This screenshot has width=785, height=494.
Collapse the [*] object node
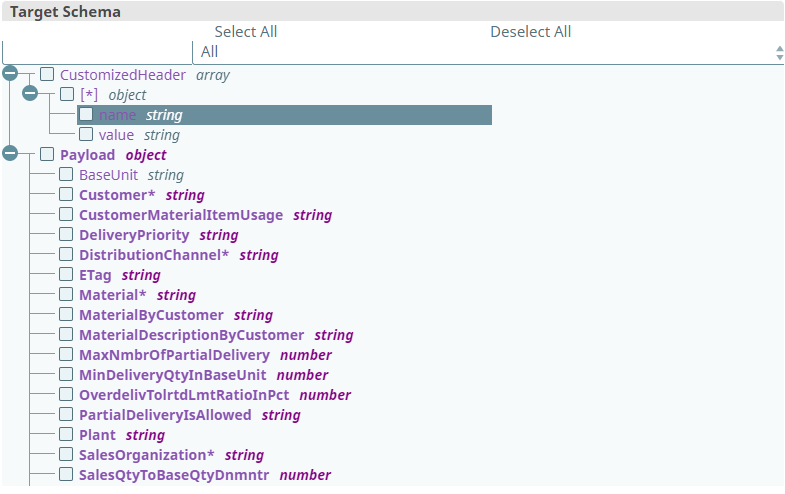coord(30,93)
